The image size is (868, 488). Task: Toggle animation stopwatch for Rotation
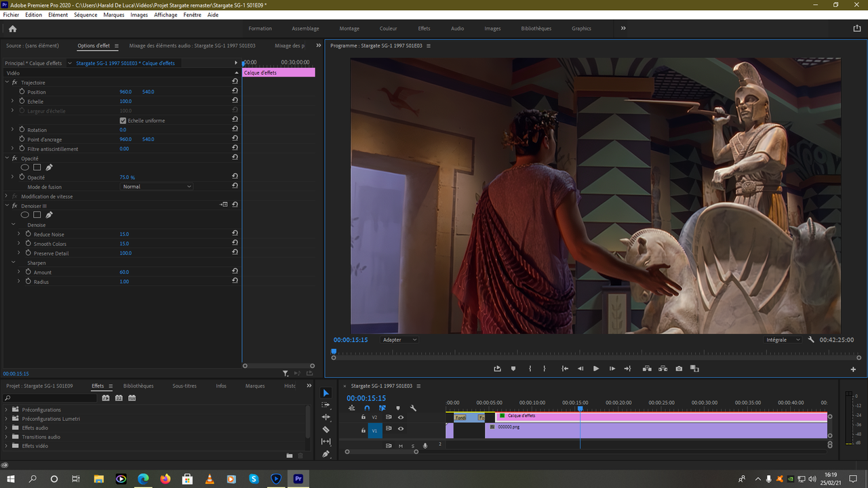click(22, 129)
